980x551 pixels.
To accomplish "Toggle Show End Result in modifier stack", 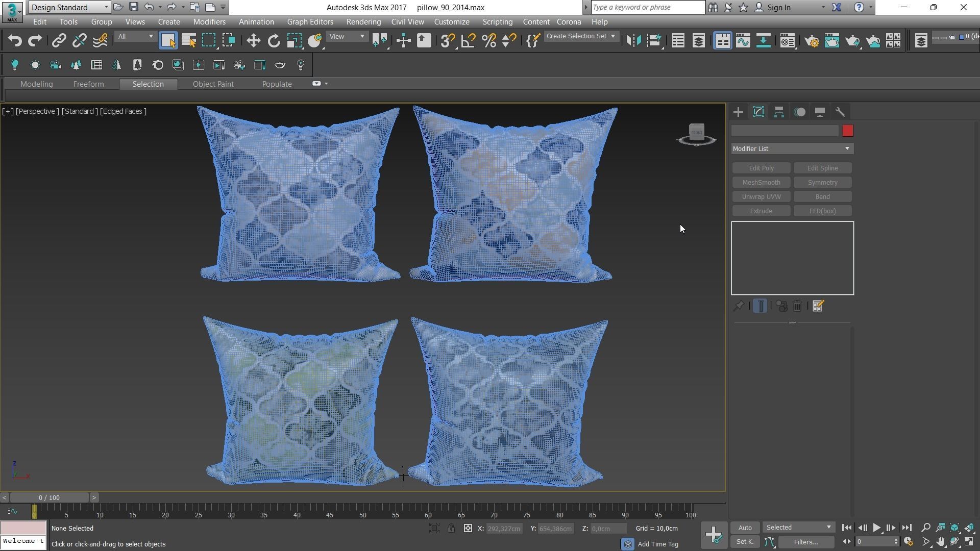I will tap(760, 306).
